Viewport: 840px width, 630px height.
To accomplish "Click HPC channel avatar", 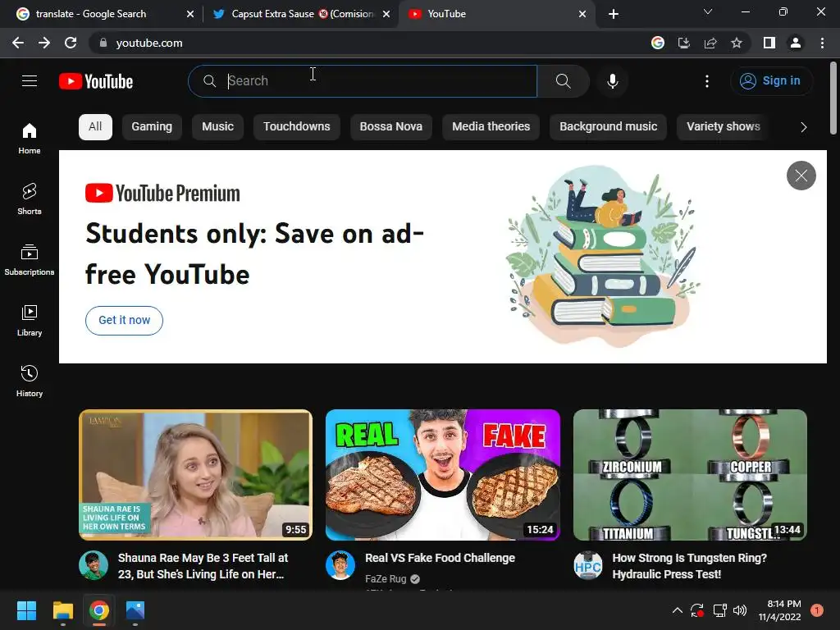I will 587,565.
